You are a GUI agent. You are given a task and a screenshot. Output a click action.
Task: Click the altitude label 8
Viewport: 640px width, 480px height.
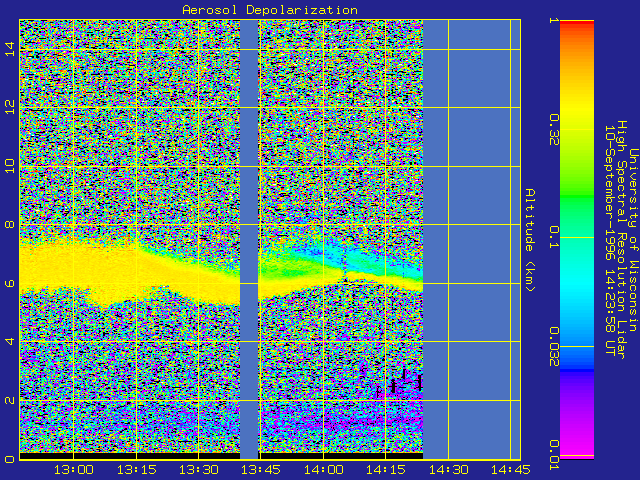point(10,224)
